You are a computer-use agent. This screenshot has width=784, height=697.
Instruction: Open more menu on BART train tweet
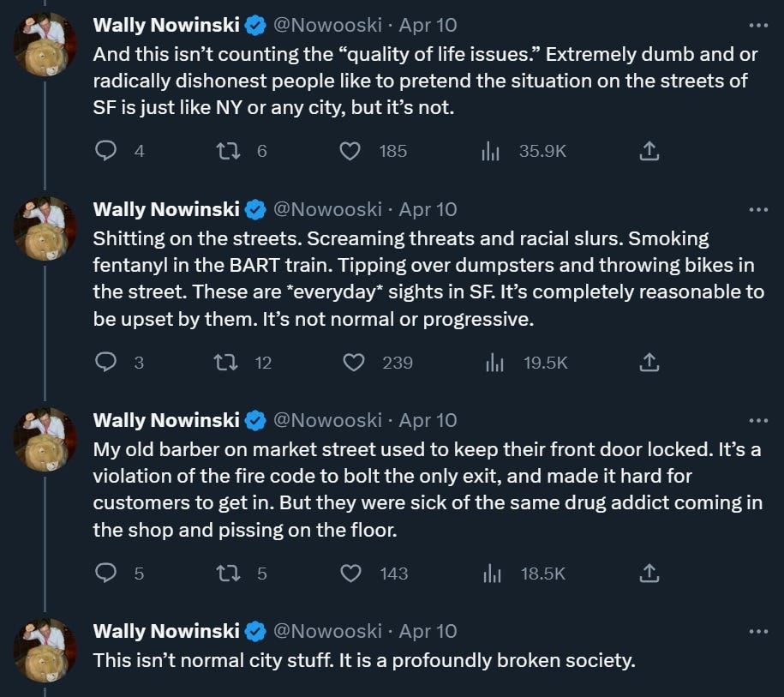pos(758,209)
